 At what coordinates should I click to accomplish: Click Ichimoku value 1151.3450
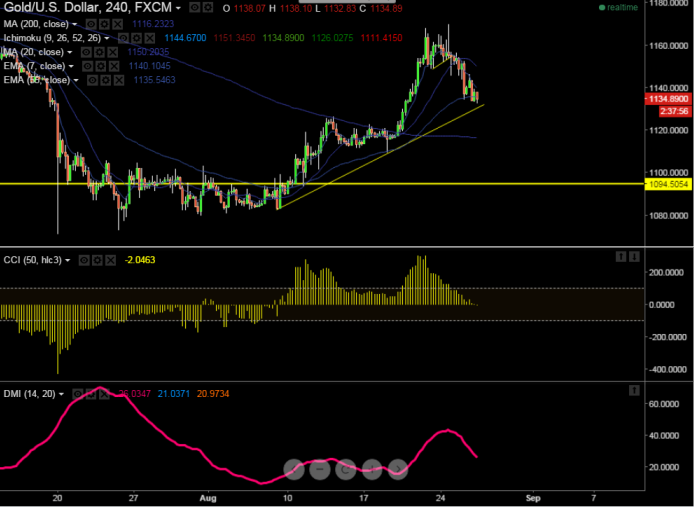[234, 38]
